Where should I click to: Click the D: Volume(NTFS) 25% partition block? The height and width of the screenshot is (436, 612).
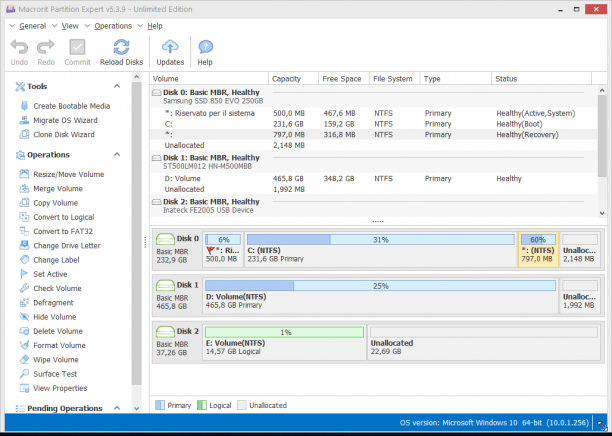click(x=381, y=295)
